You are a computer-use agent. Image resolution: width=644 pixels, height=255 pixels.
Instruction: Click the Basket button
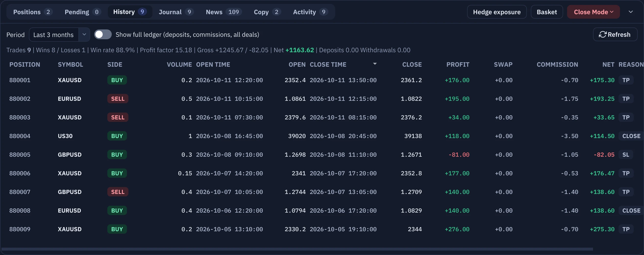(x=547, y=12)
